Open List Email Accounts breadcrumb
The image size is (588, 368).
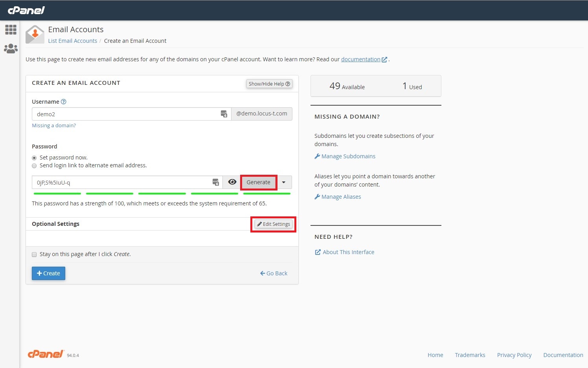pyautogui.click(x=73, y=41)
